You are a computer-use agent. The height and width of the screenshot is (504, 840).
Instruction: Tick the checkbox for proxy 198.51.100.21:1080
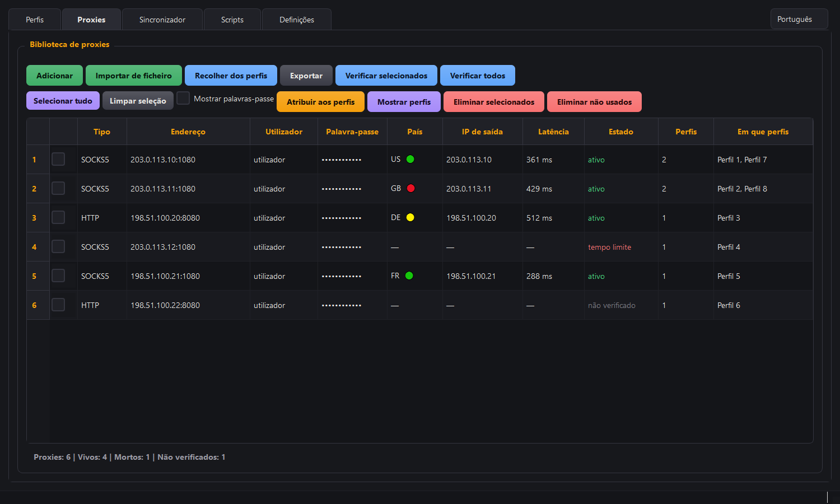(x=58, y=276)
